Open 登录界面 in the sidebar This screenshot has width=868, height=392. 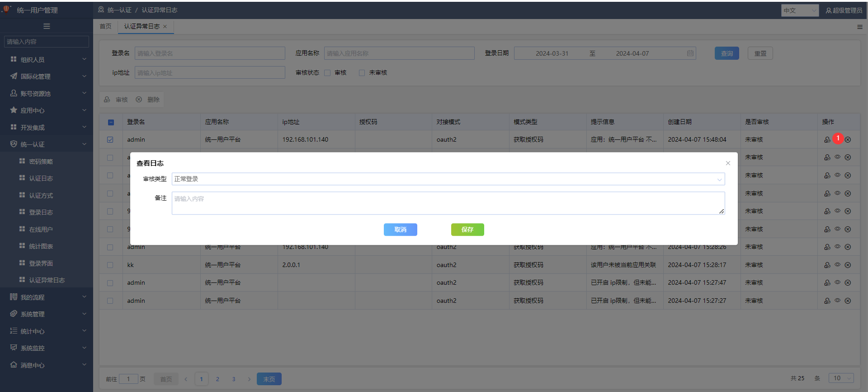point(41,263)
